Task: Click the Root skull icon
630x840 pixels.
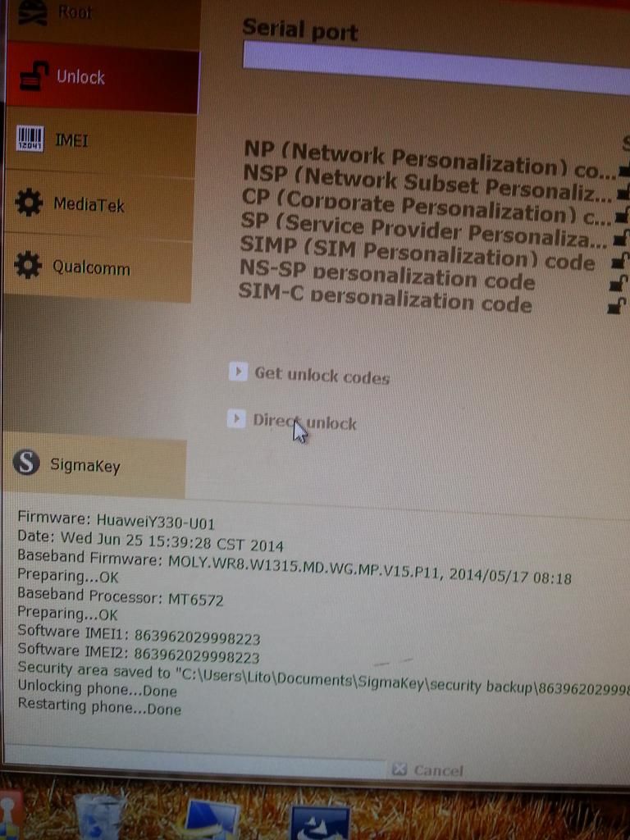Action: (33, 11)
